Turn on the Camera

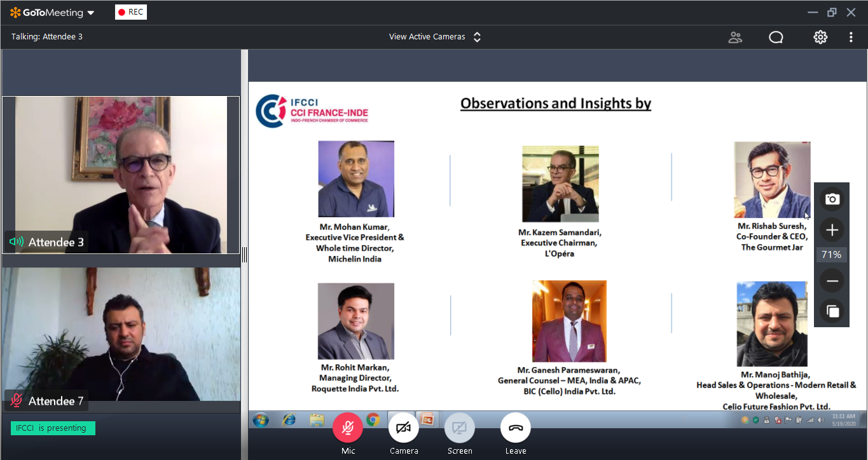pyautogui.click(x=404, y=428)
